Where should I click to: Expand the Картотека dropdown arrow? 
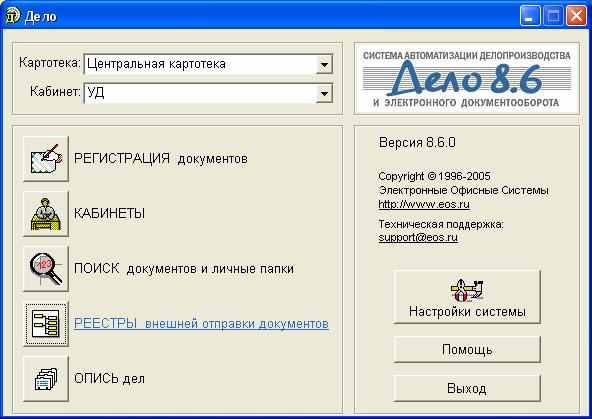point(324,64)
